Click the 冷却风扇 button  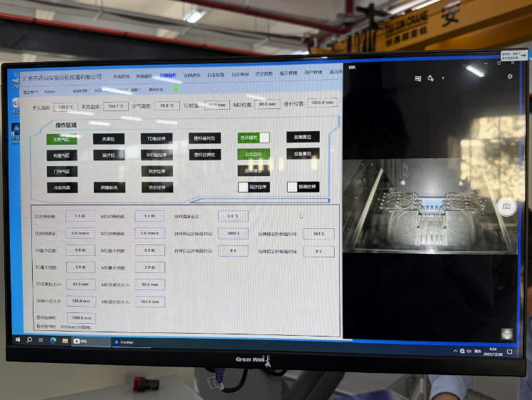pos(62,188)
